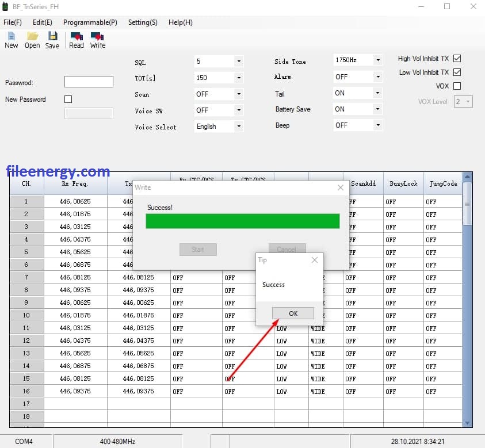
Task: Click the Open folder toolbar icon
Action: tap(32, 40)
